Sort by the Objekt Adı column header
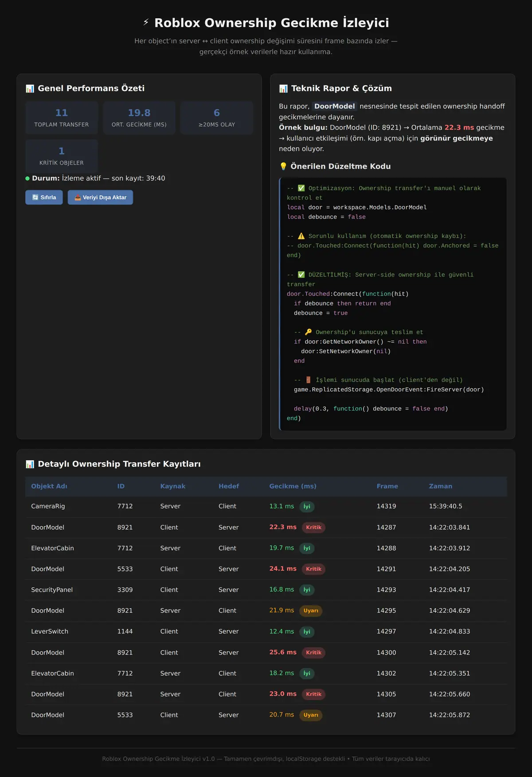532x777 pixels. pyautogui.click(x=49, y=486)
